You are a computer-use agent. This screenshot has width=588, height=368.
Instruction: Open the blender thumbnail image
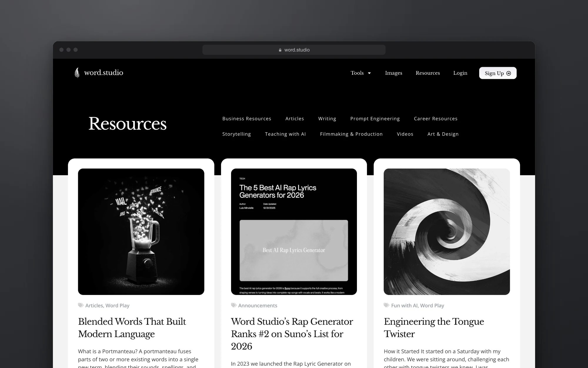(141, 232)
